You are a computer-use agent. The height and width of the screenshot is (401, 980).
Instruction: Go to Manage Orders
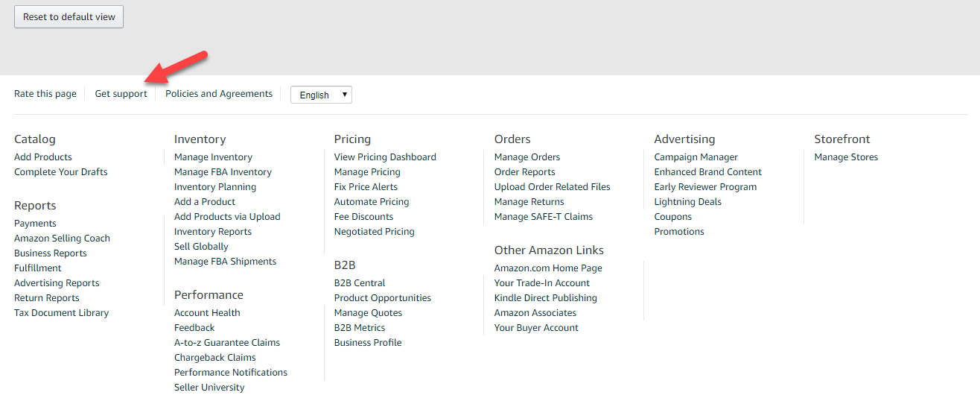point(527,157)
